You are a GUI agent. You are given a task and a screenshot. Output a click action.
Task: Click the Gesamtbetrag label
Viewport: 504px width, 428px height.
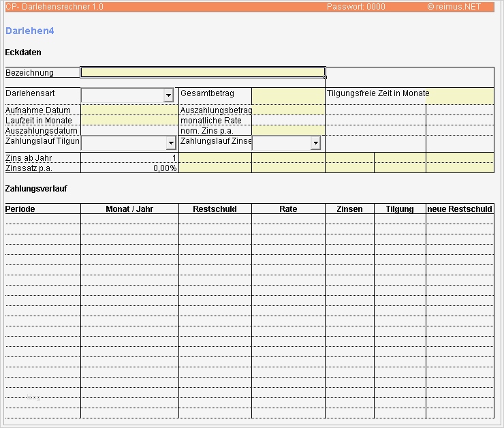[x=207, y=93]
